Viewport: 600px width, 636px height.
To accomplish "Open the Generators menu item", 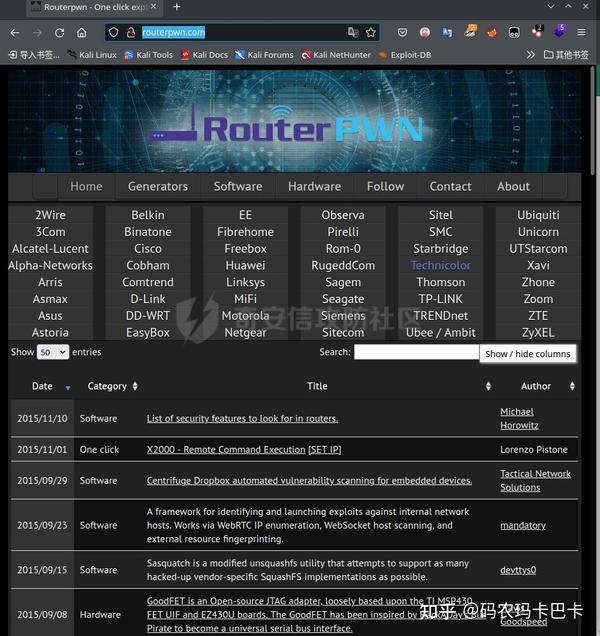I will tap(158, 186).
